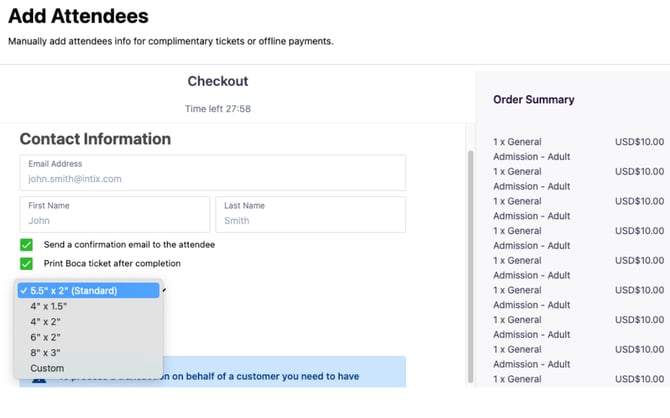Click the order summary vertical scrollbar
The height and width of the screenshot is (418, 670).
(x=470, y=266)
